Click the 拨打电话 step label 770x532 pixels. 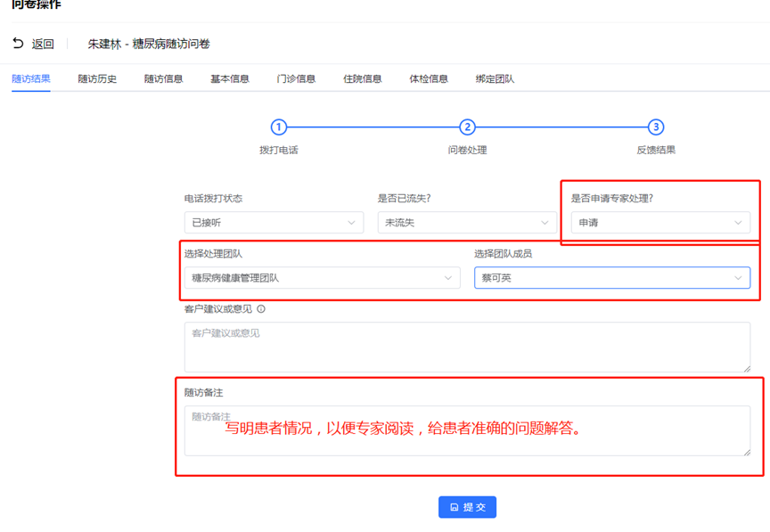(x=278, y=150)
